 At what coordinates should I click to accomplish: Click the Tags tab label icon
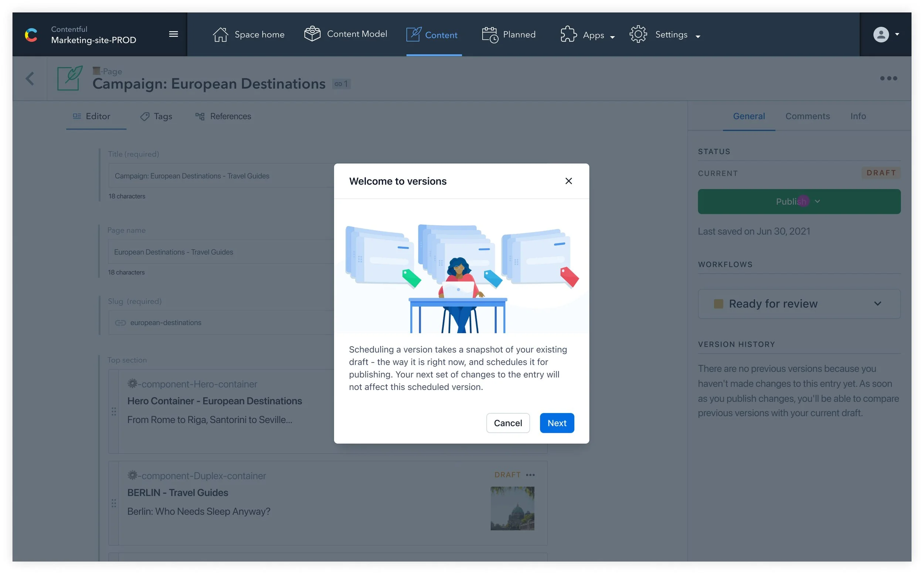145,117
